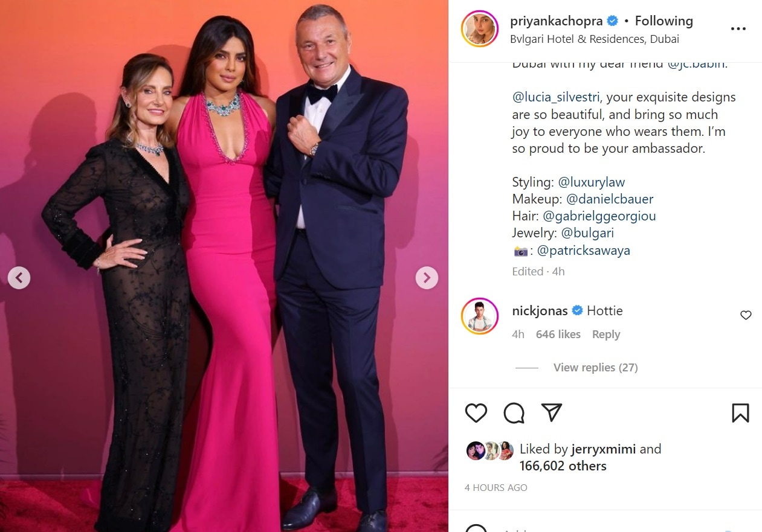
Task: Expand View replies (27)
Action: click(595, 368)
